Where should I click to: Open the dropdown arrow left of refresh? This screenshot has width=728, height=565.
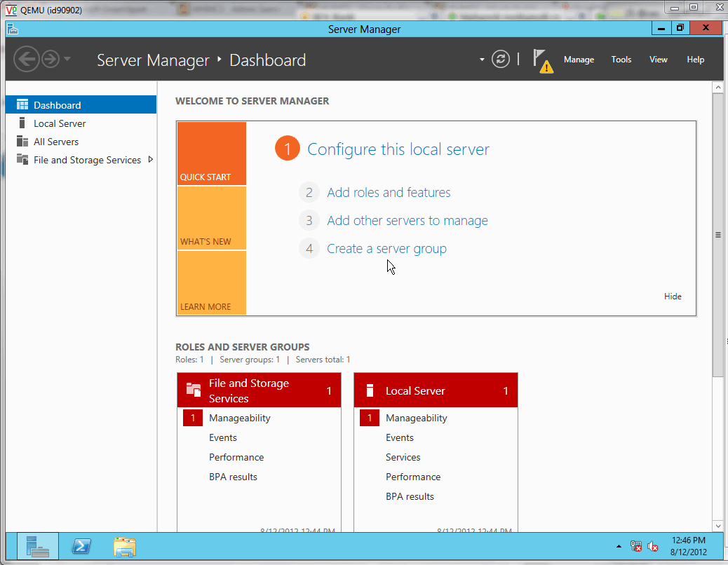(x=482, y=60)
